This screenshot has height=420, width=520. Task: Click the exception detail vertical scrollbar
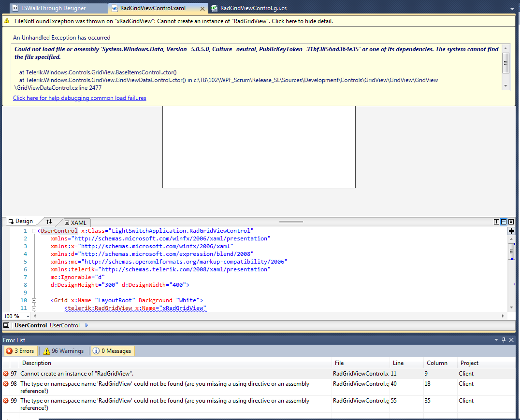point(506,67)
